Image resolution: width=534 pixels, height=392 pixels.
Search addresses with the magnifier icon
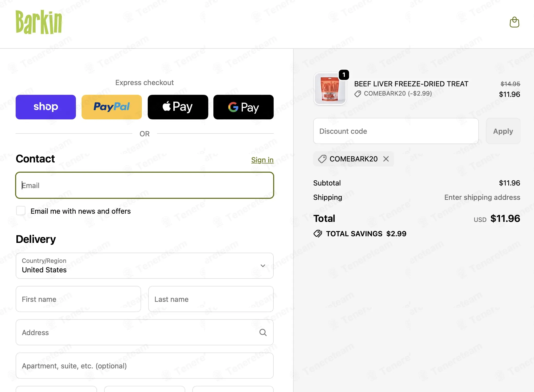(263, 332)
